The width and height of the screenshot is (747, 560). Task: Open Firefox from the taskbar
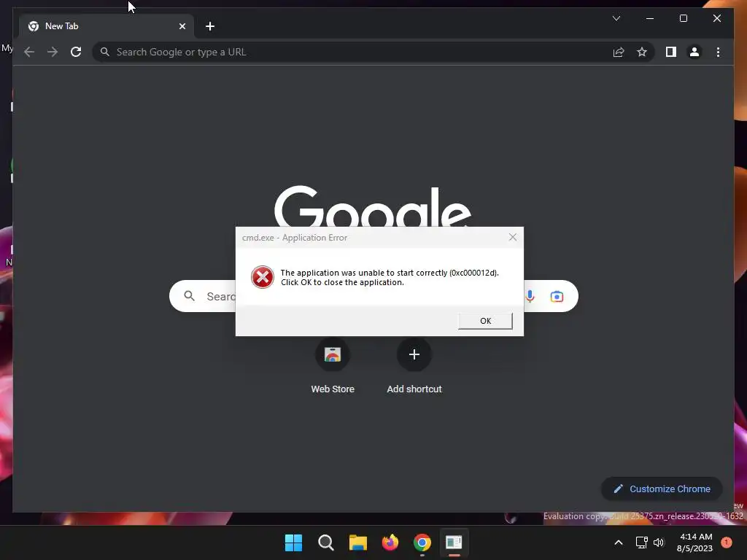click(390, 542)
